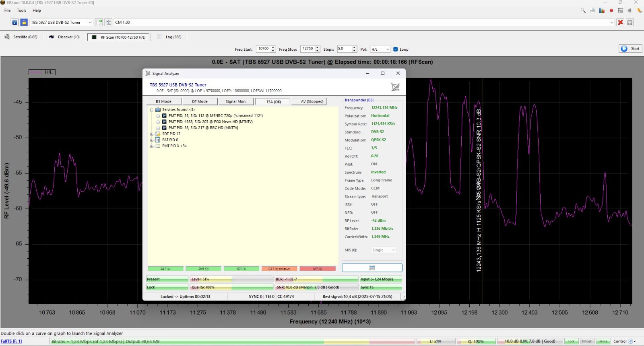This screenshot has height=346, width=644.
Task: Click the magnifier search icon in top toolbar
Action: point(583,10)
